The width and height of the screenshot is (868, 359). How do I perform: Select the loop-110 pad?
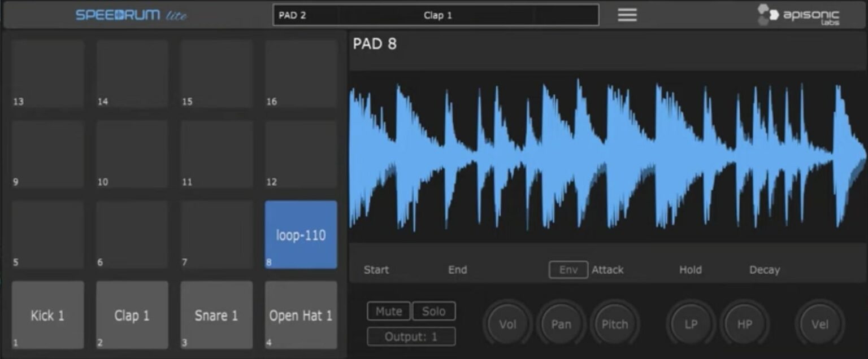[x=301, y=235]
